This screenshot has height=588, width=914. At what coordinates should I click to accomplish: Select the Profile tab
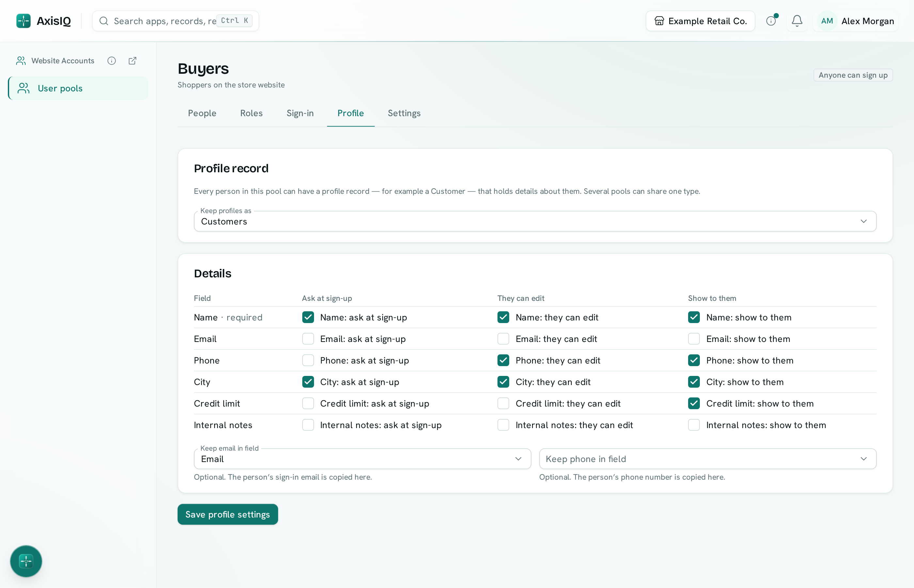coord(350,114)
